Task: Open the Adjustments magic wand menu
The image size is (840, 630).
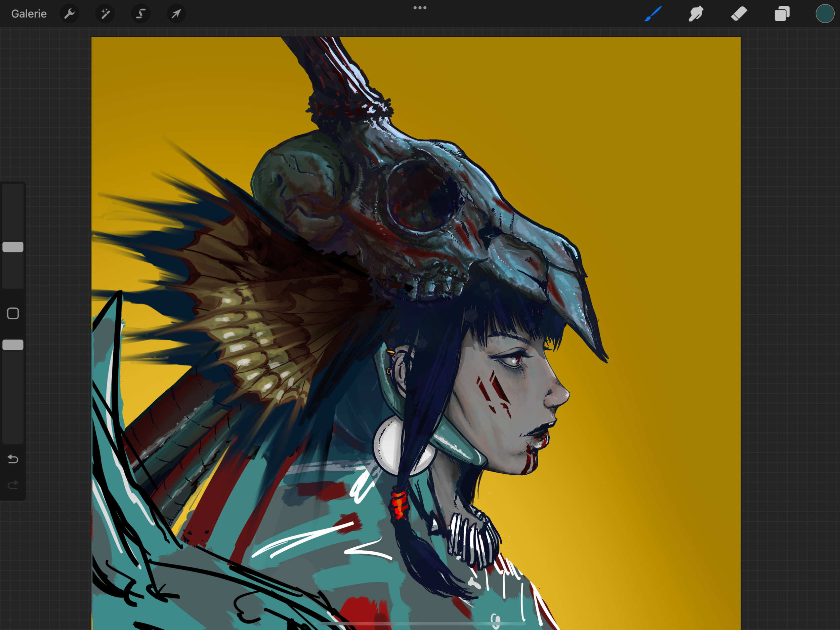Action: [x=105, y=14]
